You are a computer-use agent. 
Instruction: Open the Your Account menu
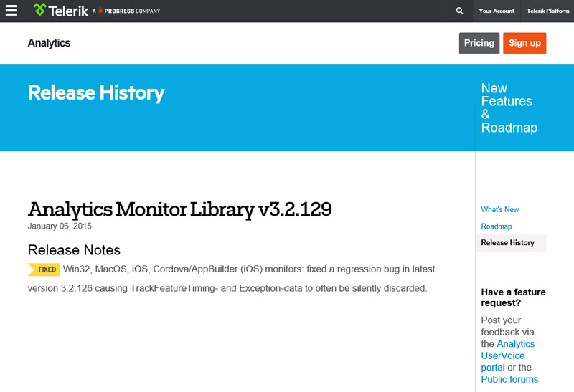point(497,11)
